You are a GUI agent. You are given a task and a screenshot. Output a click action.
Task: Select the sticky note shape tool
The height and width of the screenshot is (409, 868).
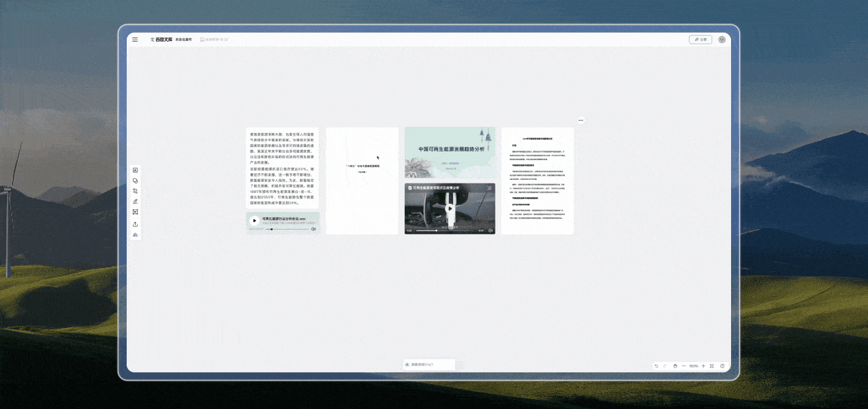click(x=135, y=181)
